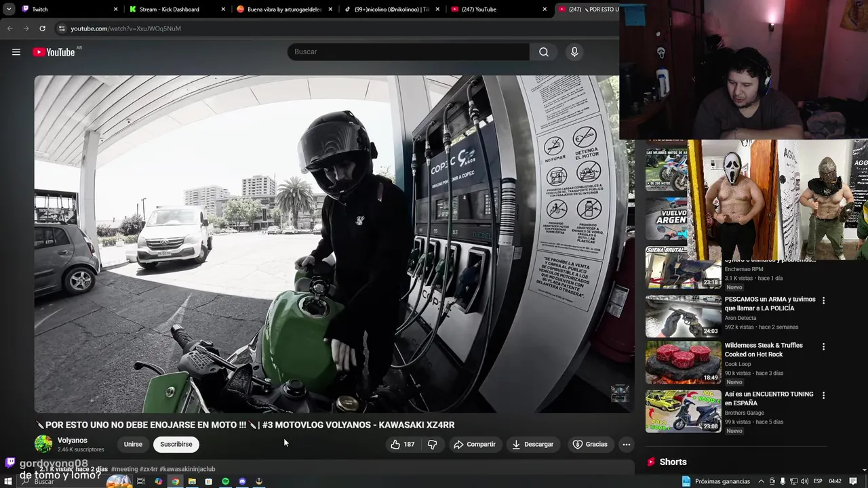Open the Windows Start menu
This screenshot has height=488, width=868.
(x=8, y=481)
